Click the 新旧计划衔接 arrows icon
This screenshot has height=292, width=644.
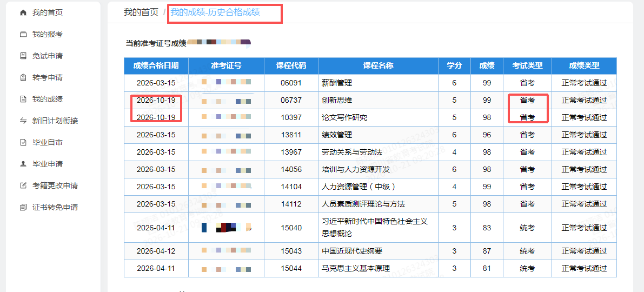pos(23,121)
